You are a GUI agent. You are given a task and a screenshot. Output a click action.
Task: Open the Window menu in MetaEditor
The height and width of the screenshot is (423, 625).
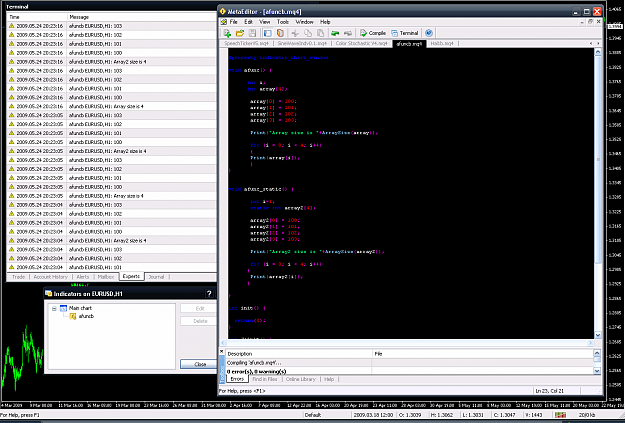305,22
